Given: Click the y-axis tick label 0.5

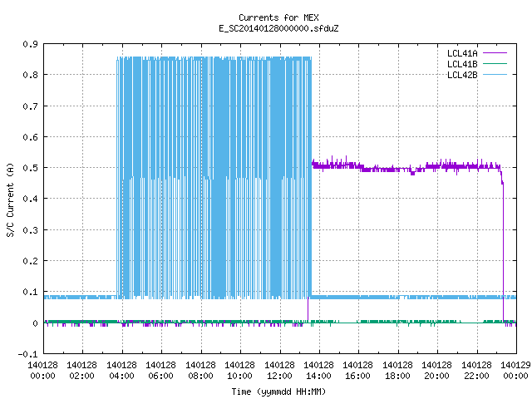Looking at the screenshot, I should tap(30, 168).
